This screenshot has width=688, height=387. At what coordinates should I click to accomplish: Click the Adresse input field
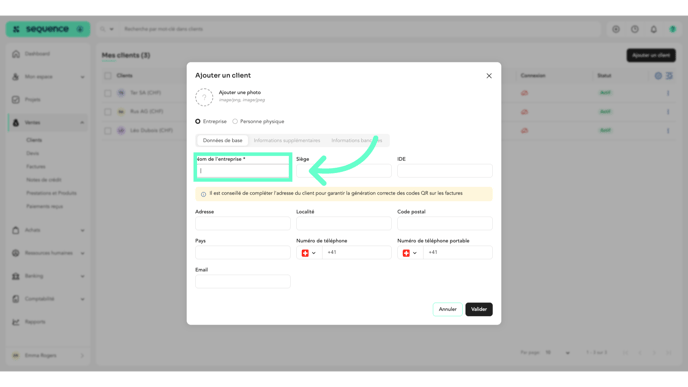coord(243,223)
